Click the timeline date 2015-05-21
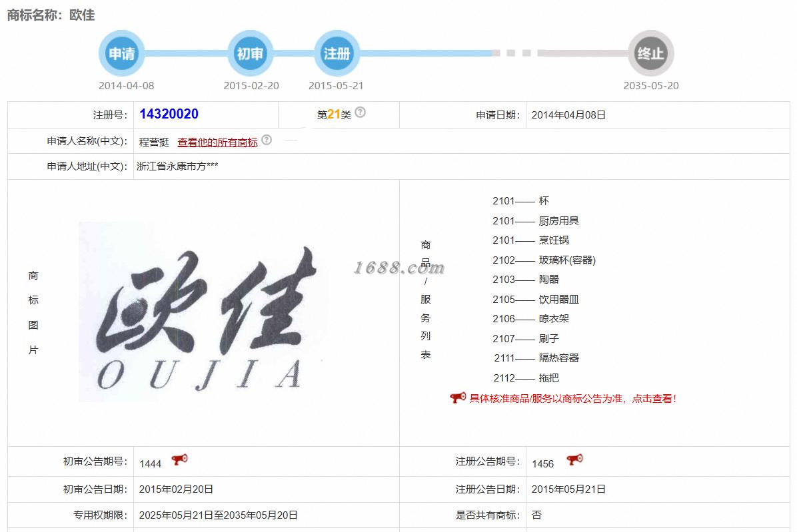 tap(336, 86)
